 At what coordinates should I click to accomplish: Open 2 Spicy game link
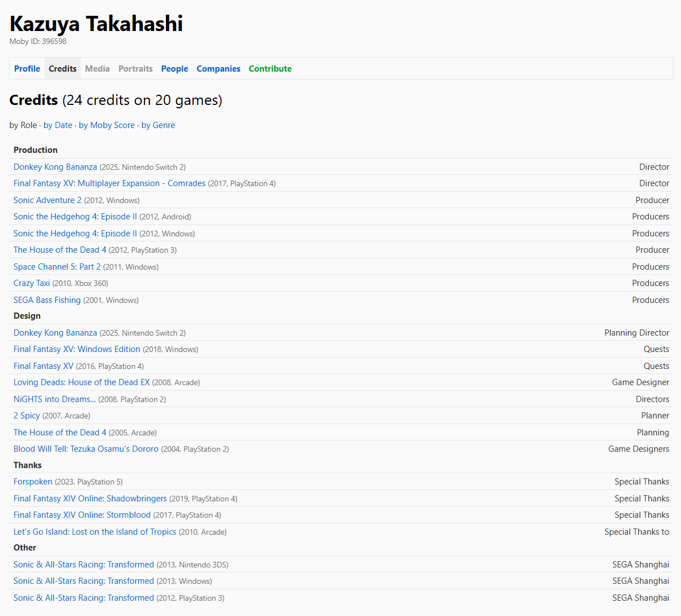27,416
